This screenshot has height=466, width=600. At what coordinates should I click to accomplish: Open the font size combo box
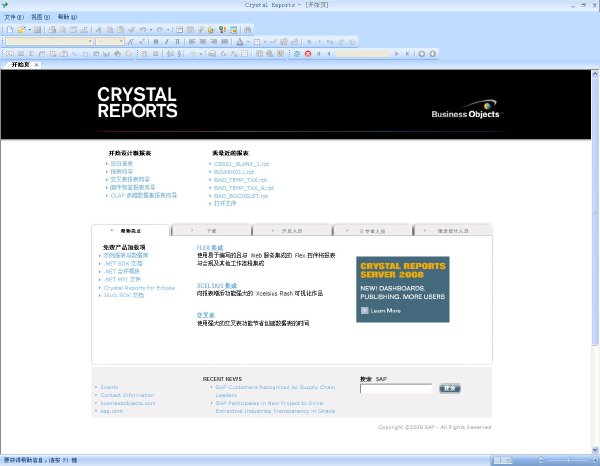tap(110, 41)
